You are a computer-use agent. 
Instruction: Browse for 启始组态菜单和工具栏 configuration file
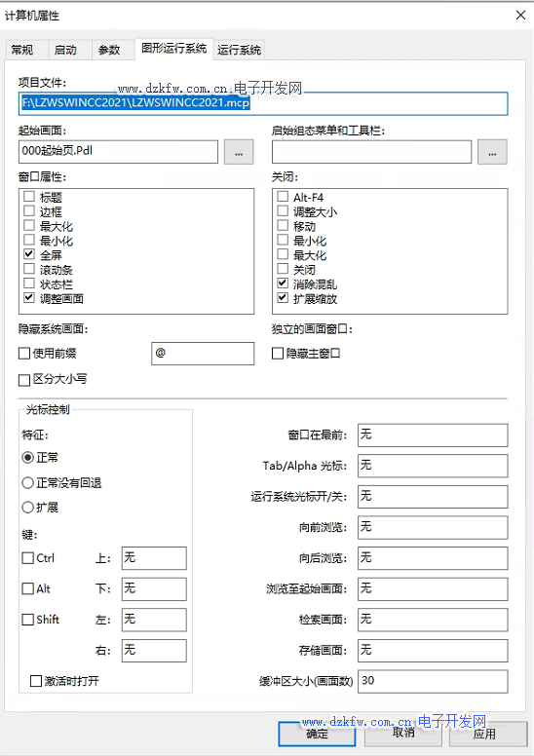[x=492, y=152]
